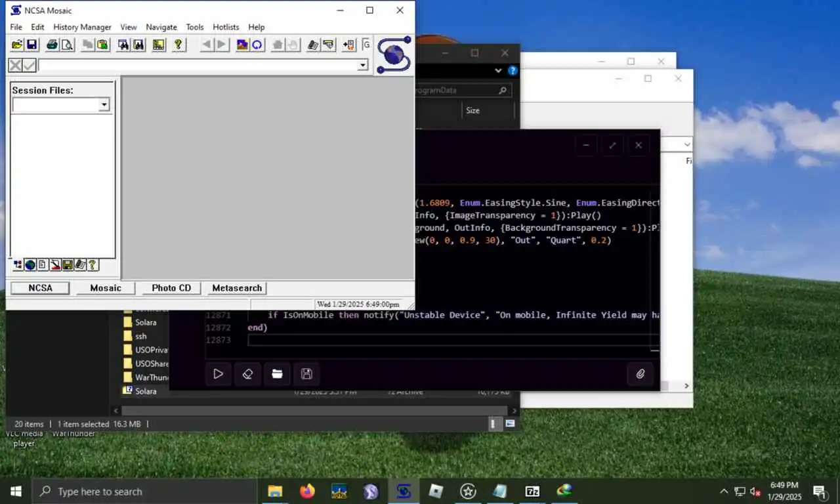Click the Mosaic button at the bottom
Screen dimensions: 840x504
click(106, 288)
